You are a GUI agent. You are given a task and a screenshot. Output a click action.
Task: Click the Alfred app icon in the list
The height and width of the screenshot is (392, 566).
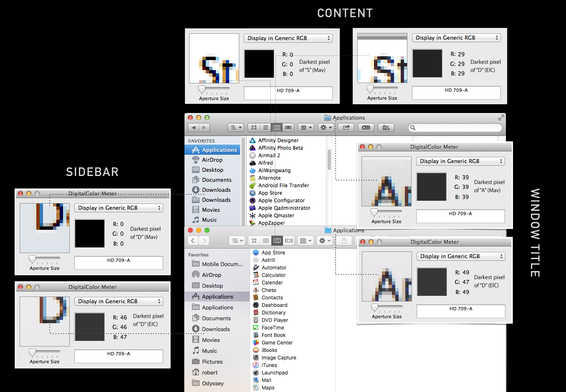click(253, 163)
